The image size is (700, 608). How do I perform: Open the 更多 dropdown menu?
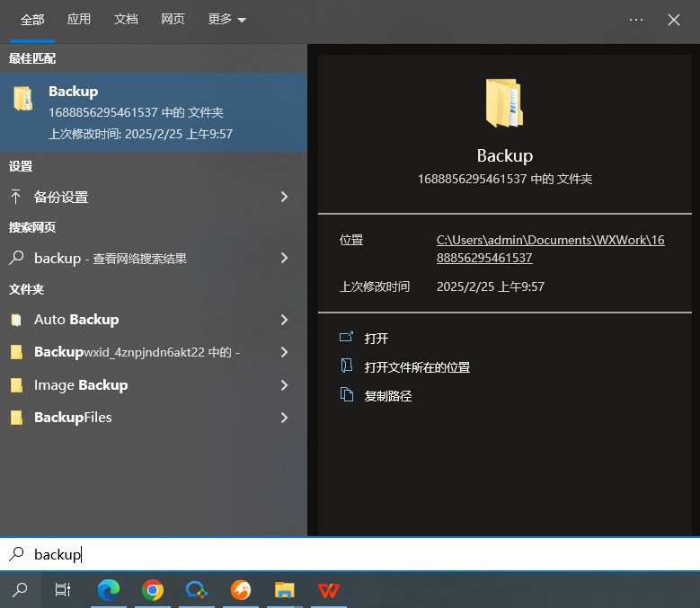point(226,19)
